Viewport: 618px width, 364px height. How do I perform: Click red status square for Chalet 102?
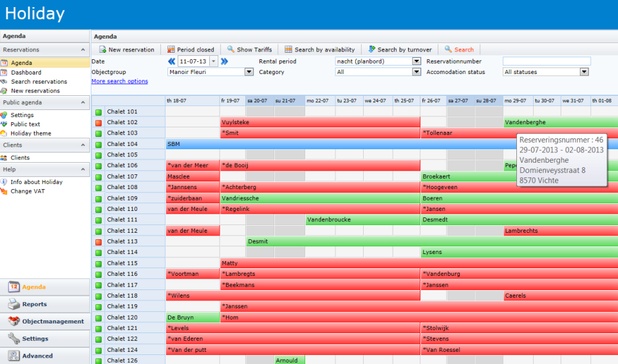(x=98, y=123)
